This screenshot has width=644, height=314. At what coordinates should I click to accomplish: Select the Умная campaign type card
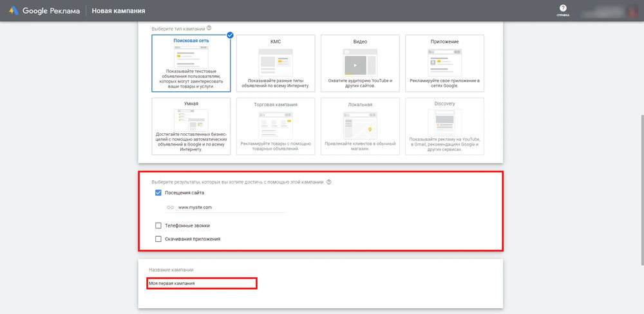(191, 126)
